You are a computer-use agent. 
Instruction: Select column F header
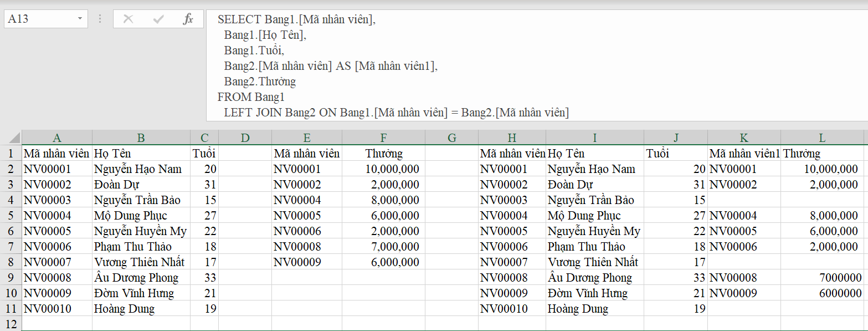383,138
